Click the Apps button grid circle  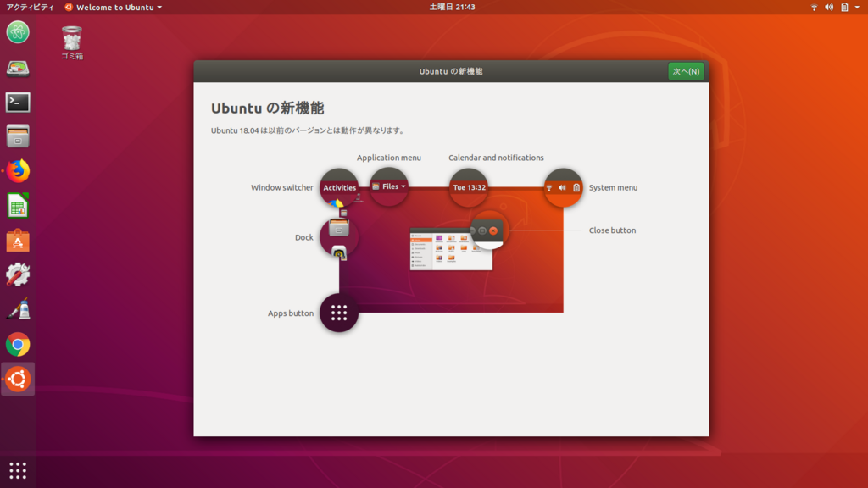[x=339, y=313]
